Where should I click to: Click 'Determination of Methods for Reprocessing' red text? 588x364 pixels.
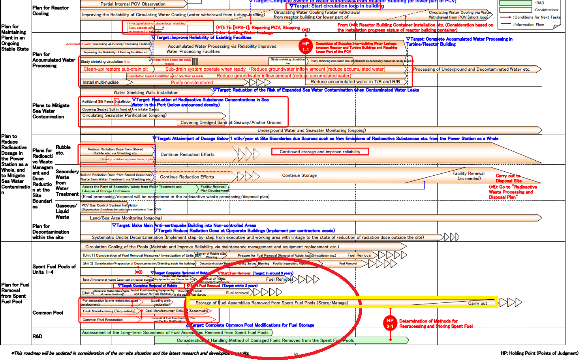click(x=436, y=324)
